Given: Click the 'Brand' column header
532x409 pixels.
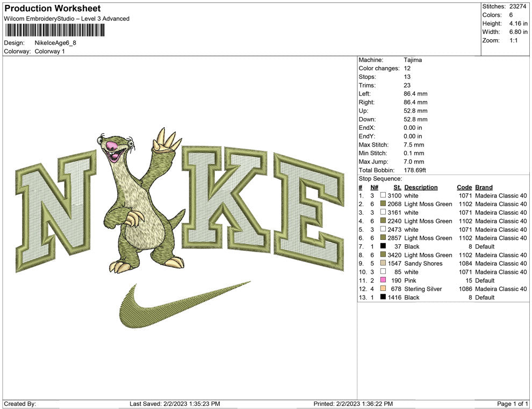Looking at the screenshot, I should click(484, 187).
